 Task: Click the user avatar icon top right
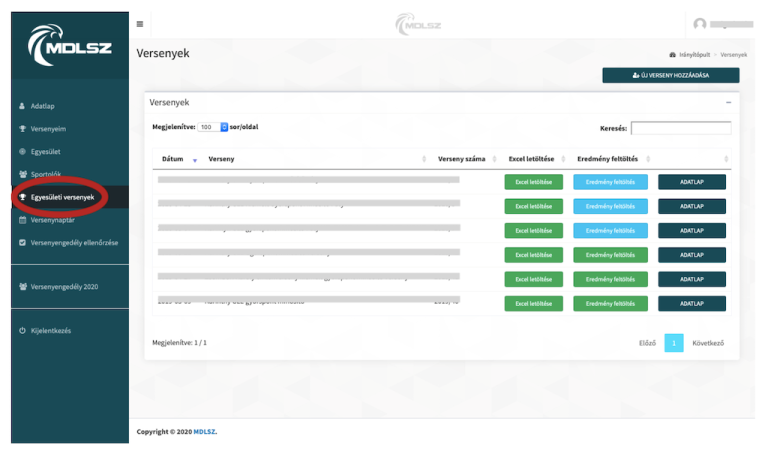[699, 24]
